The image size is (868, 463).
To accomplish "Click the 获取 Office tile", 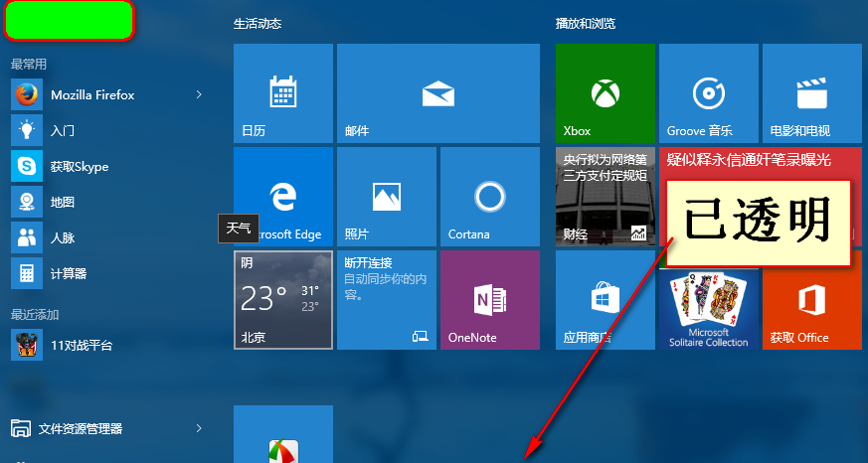I will point(811,300).
